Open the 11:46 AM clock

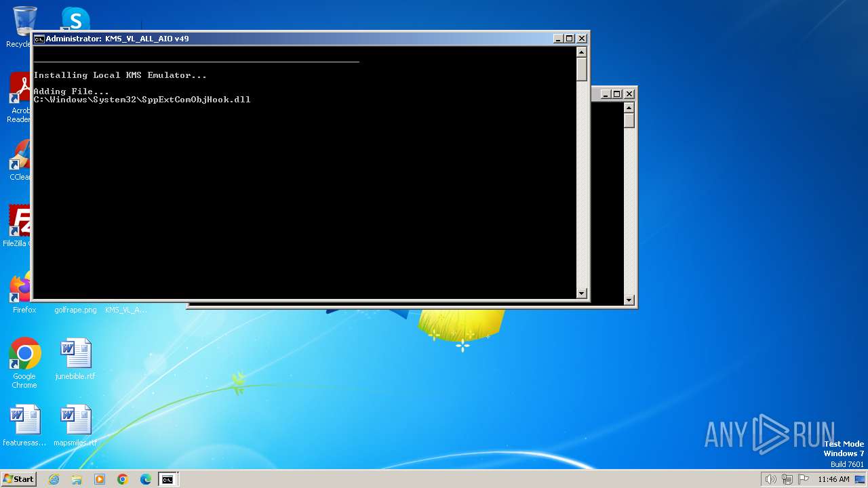click(833, 479)
